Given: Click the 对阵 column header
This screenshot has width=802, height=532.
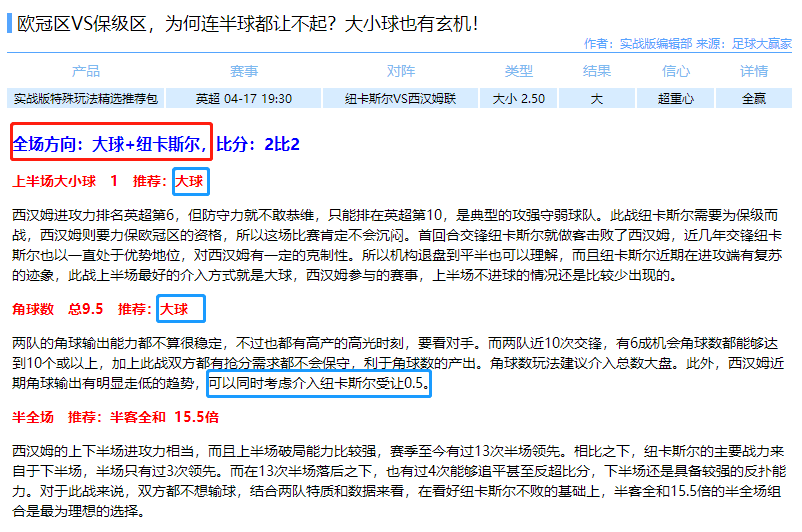Looking at the screenshot, I should coord(400,71).
